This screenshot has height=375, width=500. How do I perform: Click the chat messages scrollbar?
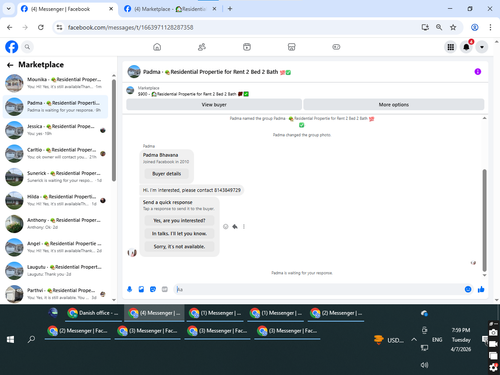484,220
